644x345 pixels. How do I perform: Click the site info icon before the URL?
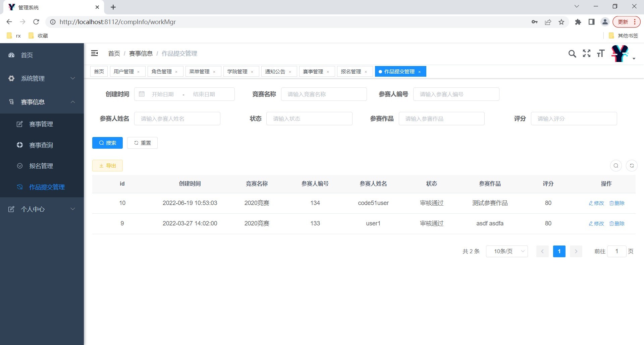coord(53,22)
